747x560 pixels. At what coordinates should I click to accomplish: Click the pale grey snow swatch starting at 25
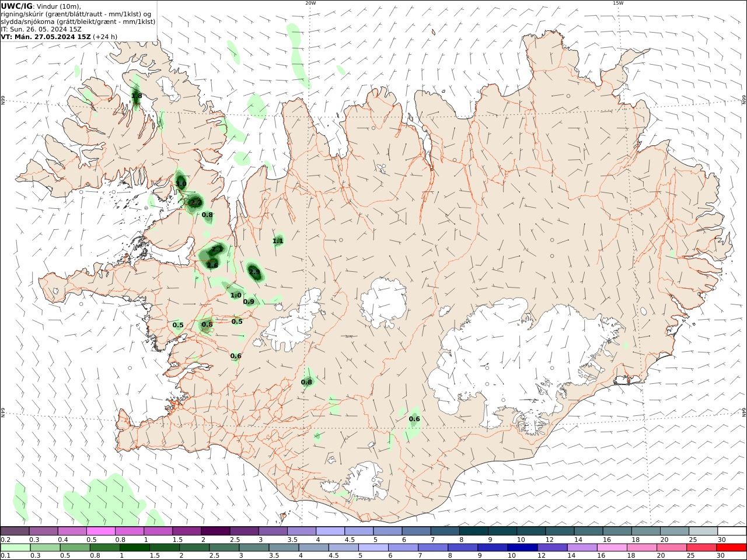coord(703,531)
